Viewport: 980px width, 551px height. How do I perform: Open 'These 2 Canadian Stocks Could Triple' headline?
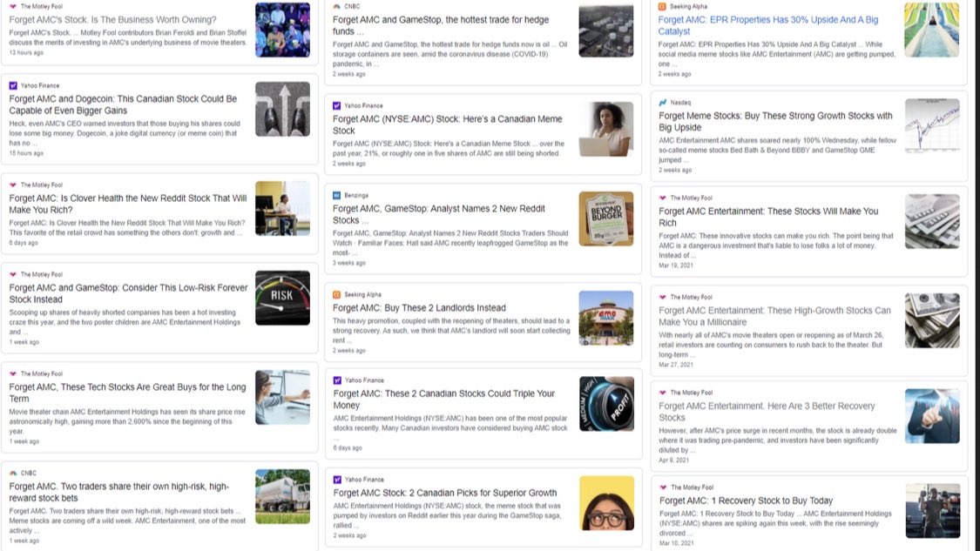(x=443, y=400)
